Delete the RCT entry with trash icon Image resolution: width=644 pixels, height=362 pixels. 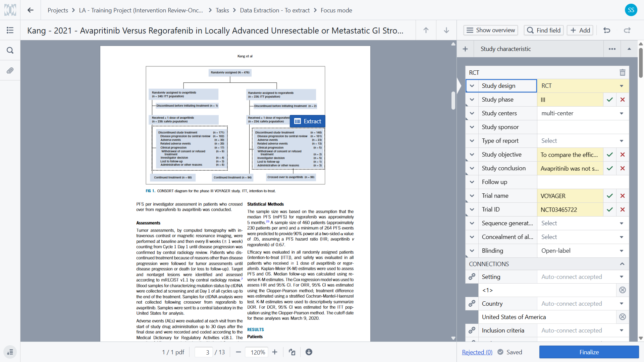[x=622, y=72]
